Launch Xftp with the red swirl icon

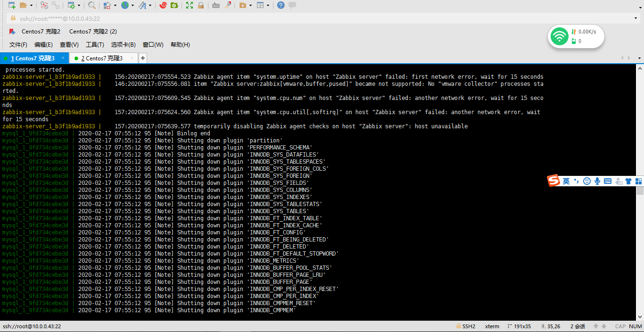click(163, 5)
